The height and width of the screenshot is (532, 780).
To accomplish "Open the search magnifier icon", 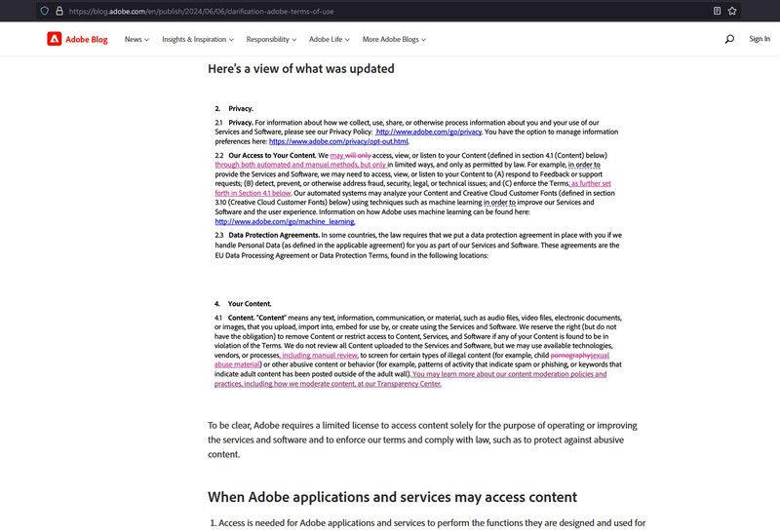I will [x=729, y=39].
